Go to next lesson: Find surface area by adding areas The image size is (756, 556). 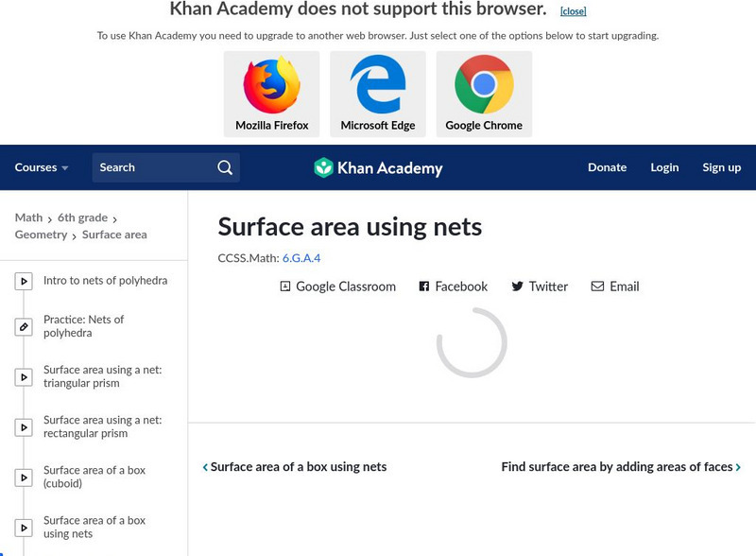(620, 466)
